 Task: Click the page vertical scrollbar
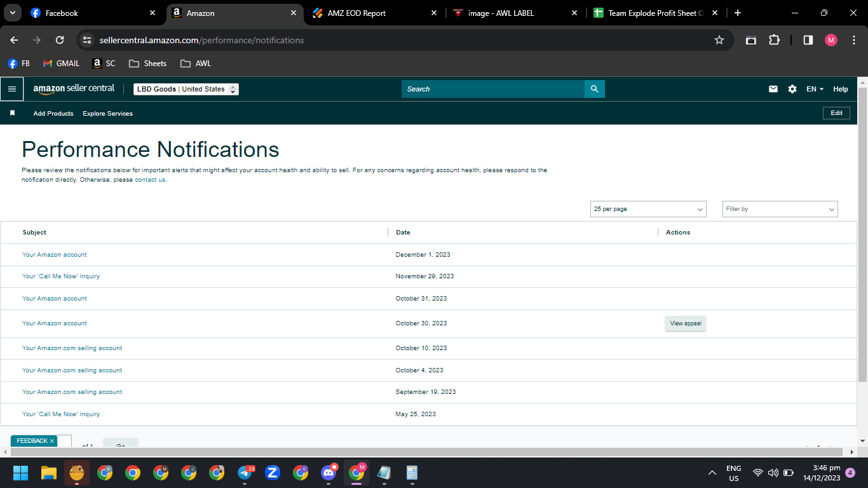862,234
